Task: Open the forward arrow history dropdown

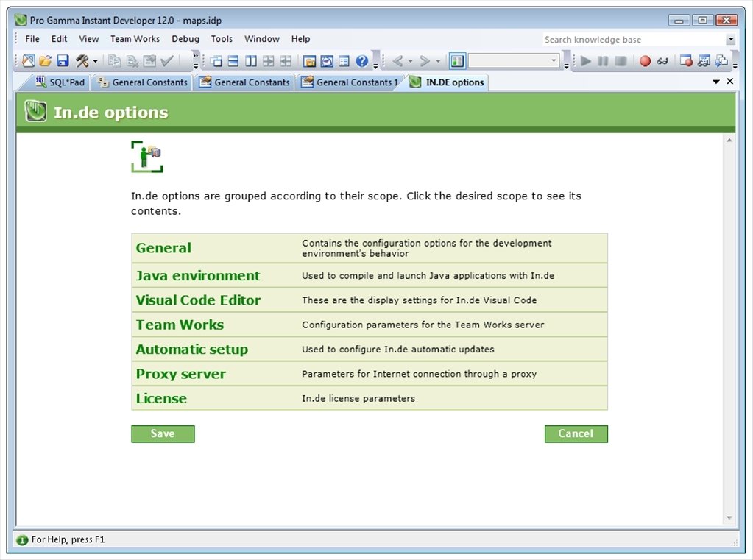Action: tap(437, 60)
